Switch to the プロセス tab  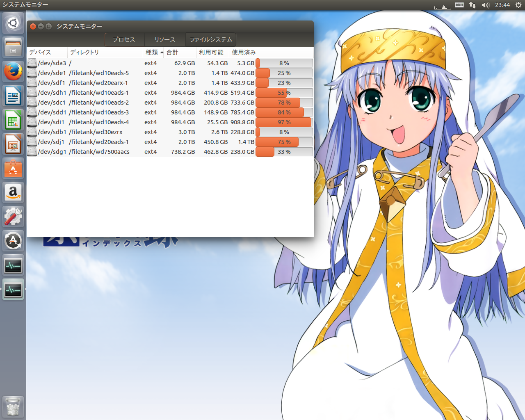[124, 40]
